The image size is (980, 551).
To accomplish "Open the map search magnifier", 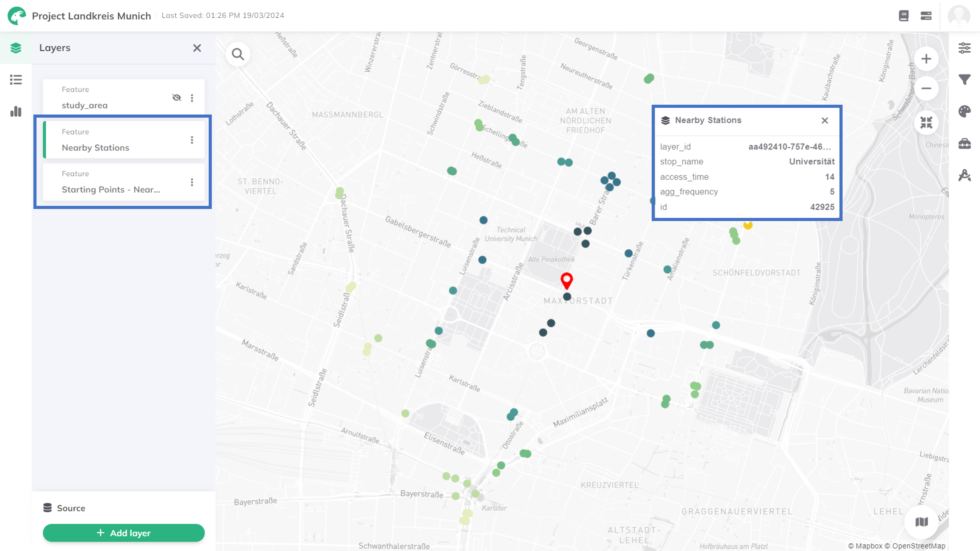I will pyautogui.click(x=238, y=54).
